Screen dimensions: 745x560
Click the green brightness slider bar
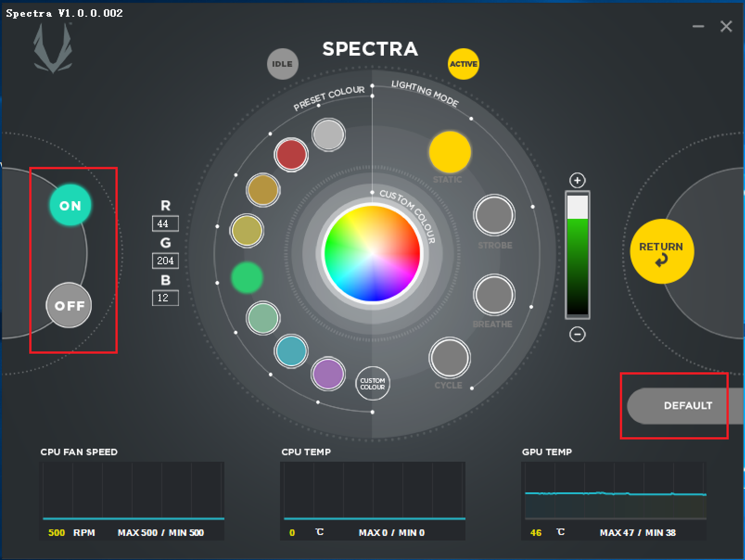(x=578, y=255)
